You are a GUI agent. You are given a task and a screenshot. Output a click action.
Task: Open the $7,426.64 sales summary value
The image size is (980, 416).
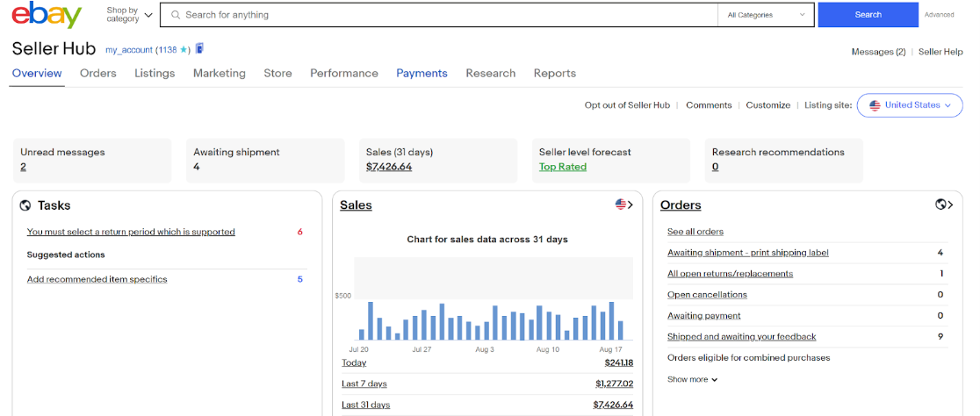(389, 167)
